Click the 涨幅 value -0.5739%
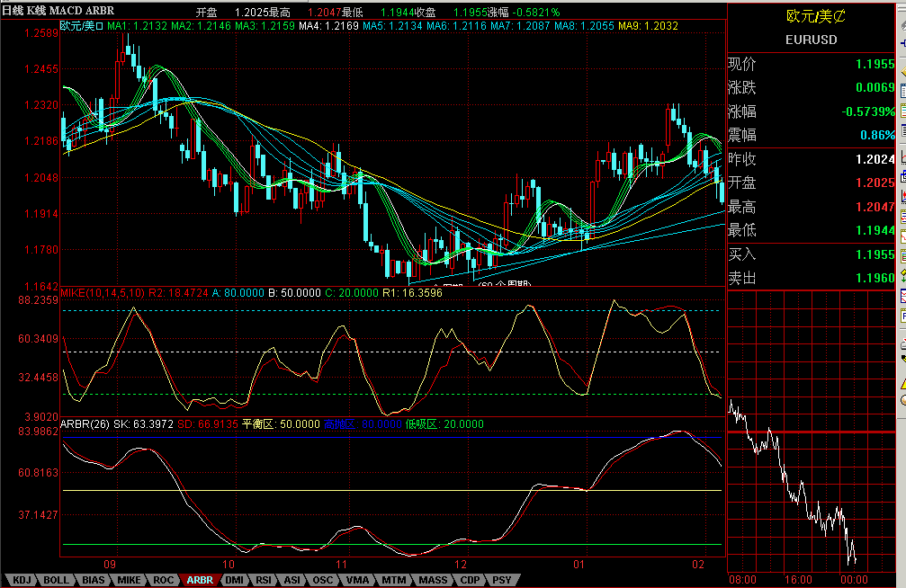 868,111
